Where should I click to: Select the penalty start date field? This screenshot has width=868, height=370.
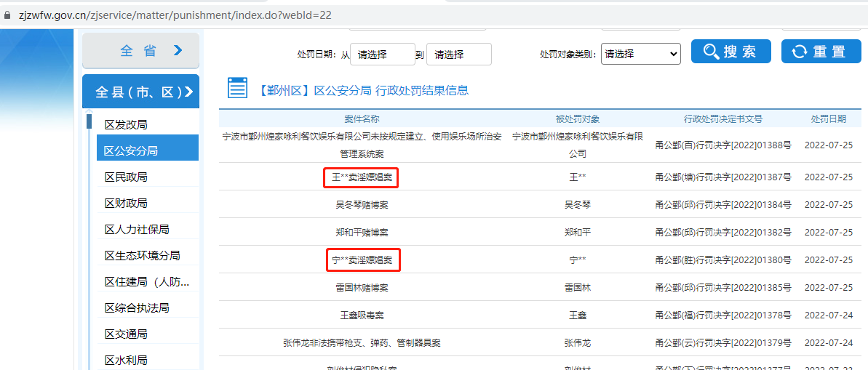point(382,55)
